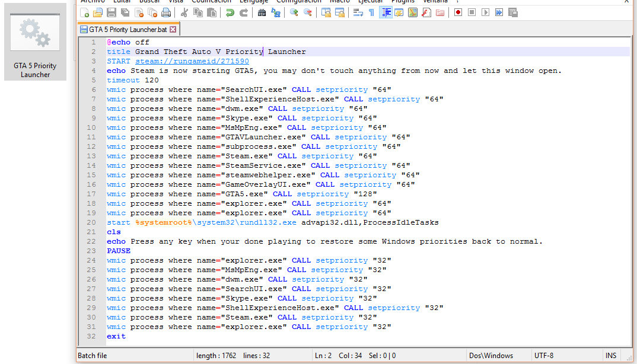The image size is (637, 364).
Task: Cut selection with the scissors icon
Action: click(184, 12)
